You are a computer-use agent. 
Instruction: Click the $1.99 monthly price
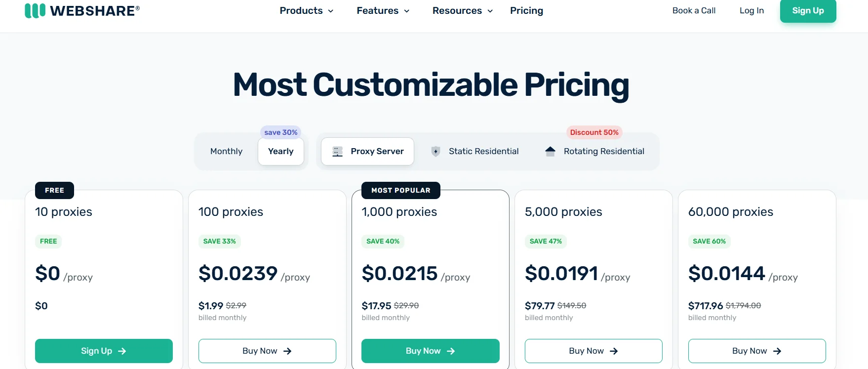point(211,306)
